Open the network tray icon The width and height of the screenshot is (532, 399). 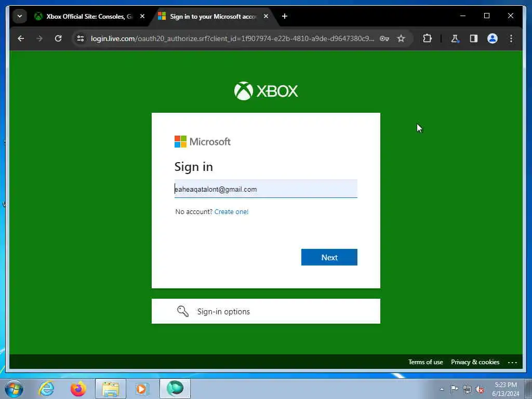467,389
